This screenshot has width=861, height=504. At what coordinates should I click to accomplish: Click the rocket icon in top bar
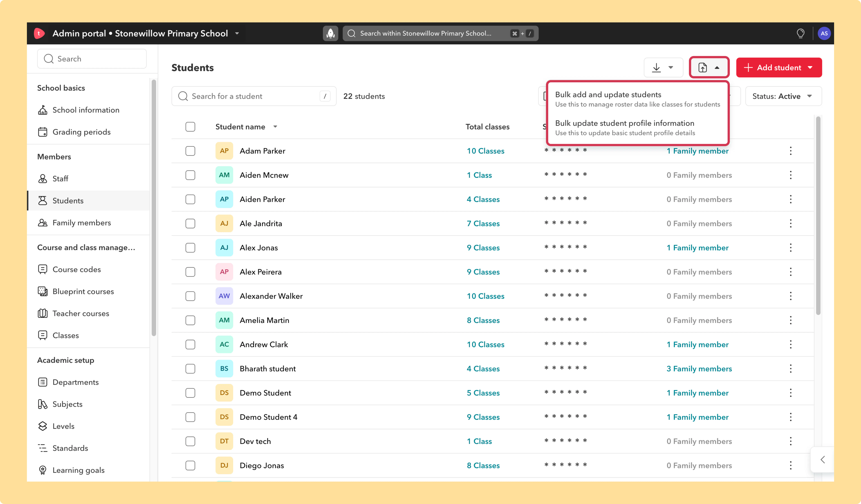click(x=330, y=33)
